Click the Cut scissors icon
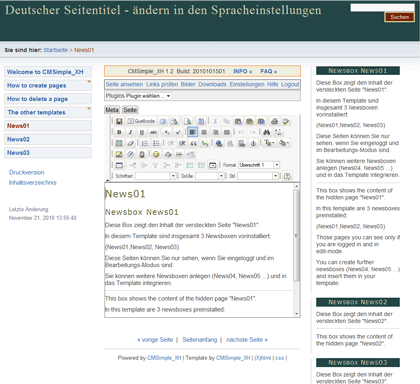 [x=215, y=121]
